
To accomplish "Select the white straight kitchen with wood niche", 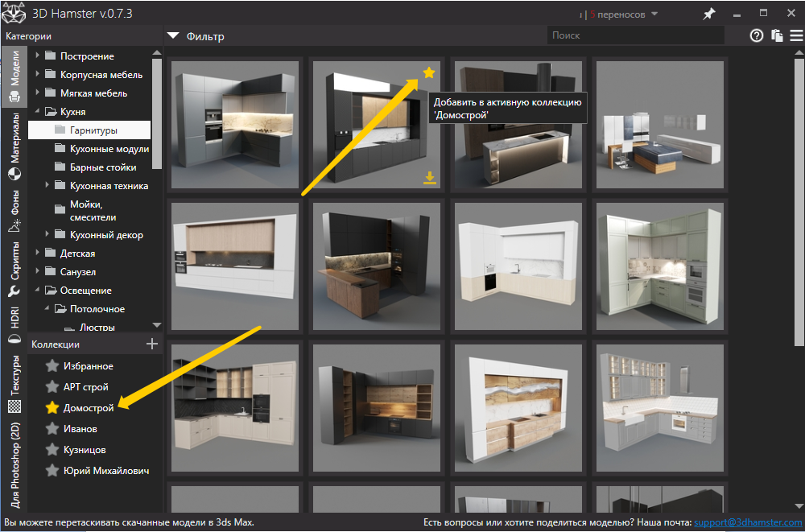I will [x=235, y=266].
